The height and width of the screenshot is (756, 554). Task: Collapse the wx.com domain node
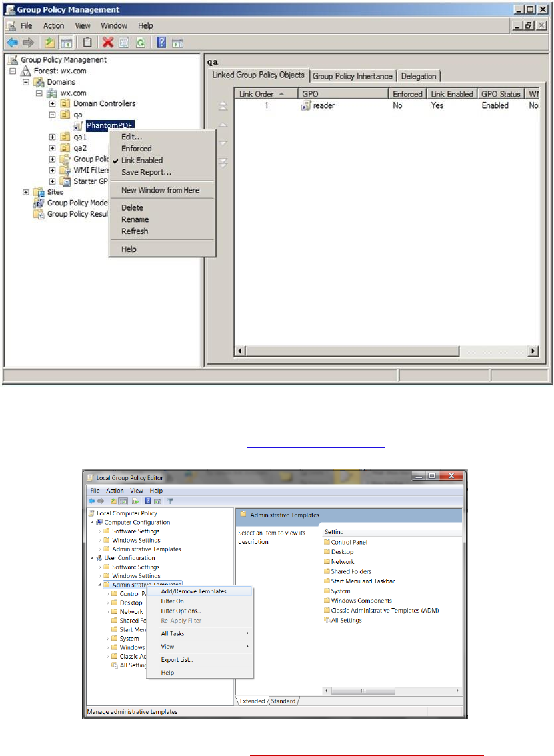click(x=39, y=93)
